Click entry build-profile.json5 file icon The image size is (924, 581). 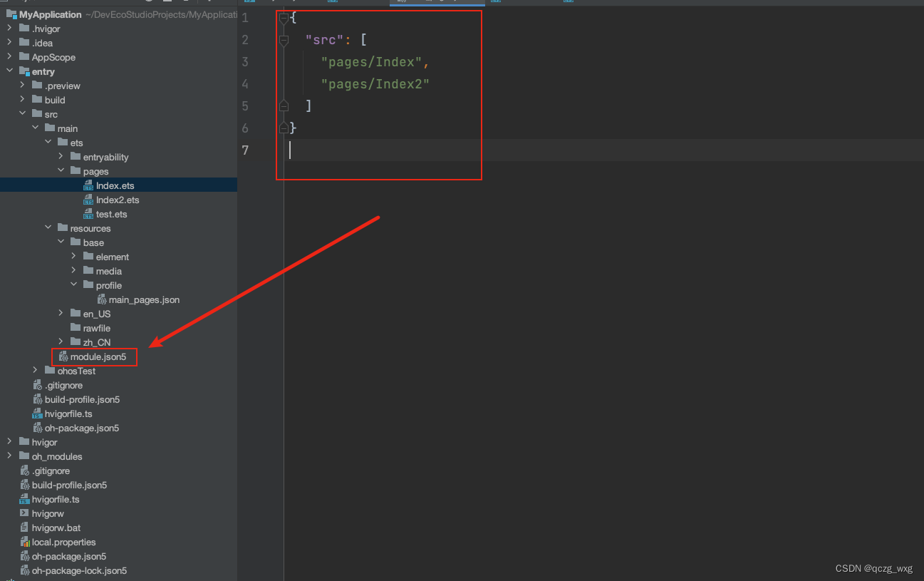pos(37,399)
